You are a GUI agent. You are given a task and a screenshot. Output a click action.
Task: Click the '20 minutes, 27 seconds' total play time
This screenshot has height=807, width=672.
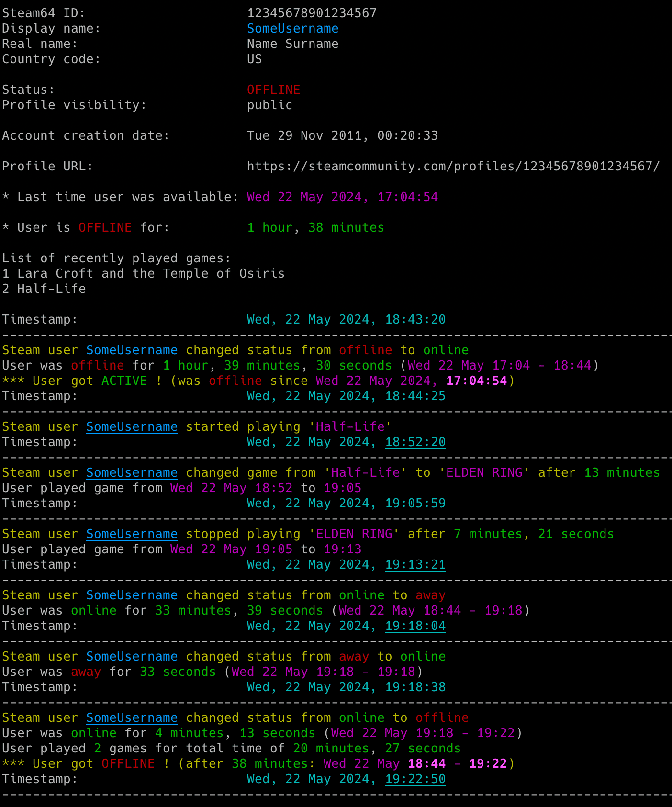pyautogui.click(x=377, y=749)
